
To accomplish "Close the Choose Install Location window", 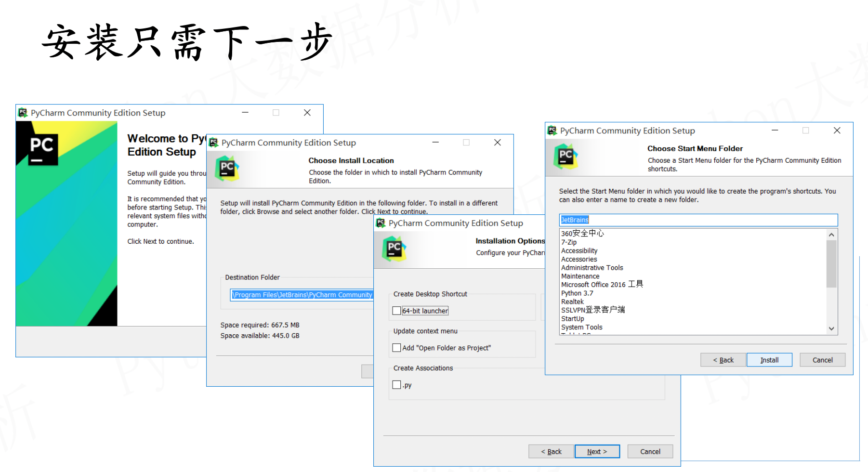I will (498, 143).
